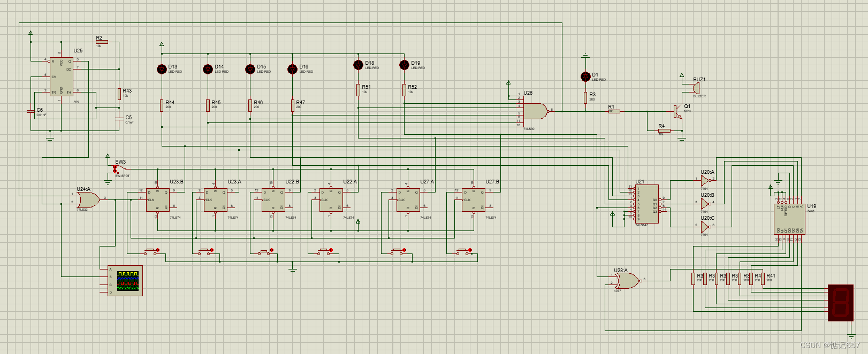Click the U20:C inverter
Image resolution: width=868 pixels, height=354 pixels.
click(x=706, y=227)
